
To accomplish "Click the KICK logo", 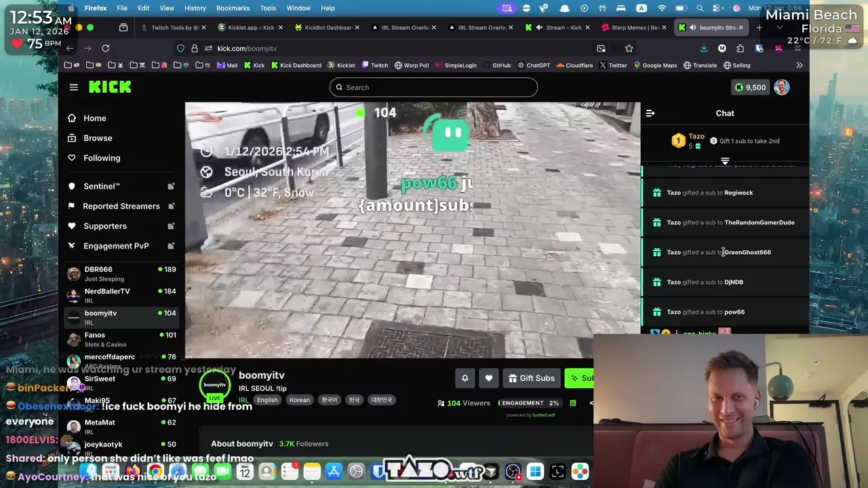I will [x=110, y=87].
